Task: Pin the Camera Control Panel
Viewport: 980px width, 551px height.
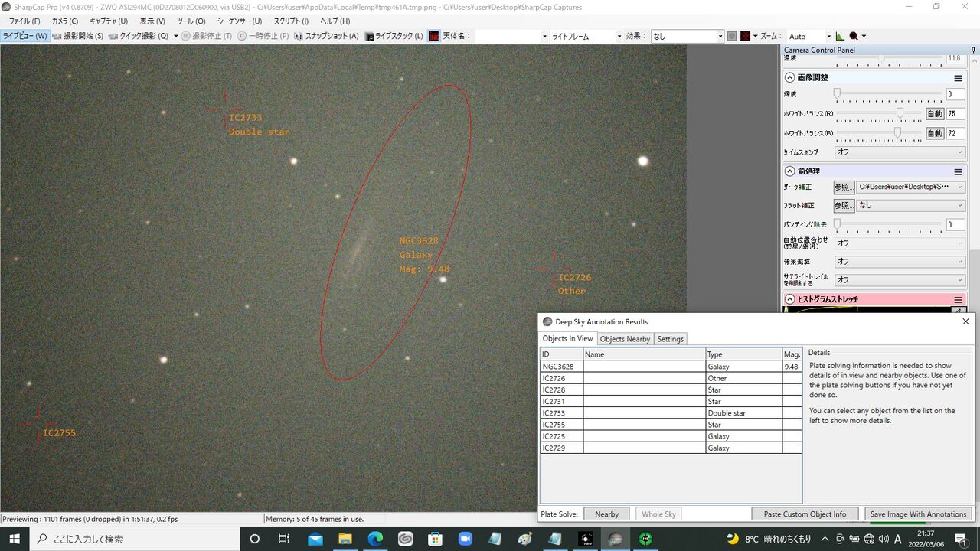Action: [x=974, y=50]
